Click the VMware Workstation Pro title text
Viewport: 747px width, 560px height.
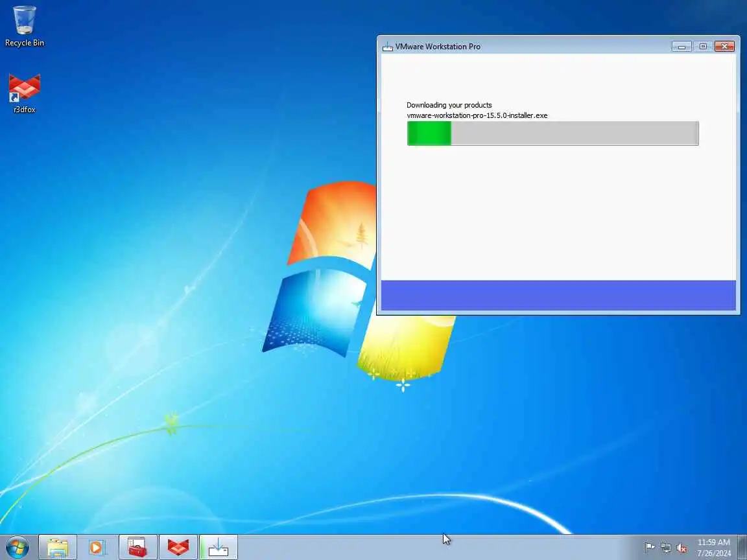pyautogui.click(x=438, y=47)
